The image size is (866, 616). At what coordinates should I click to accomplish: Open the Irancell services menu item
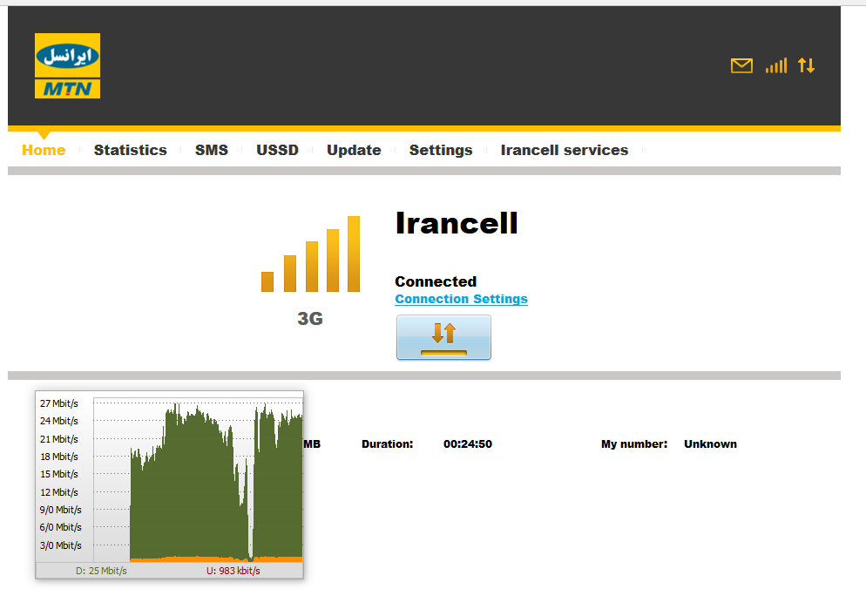pyautogui.click(x=564, y=150)
